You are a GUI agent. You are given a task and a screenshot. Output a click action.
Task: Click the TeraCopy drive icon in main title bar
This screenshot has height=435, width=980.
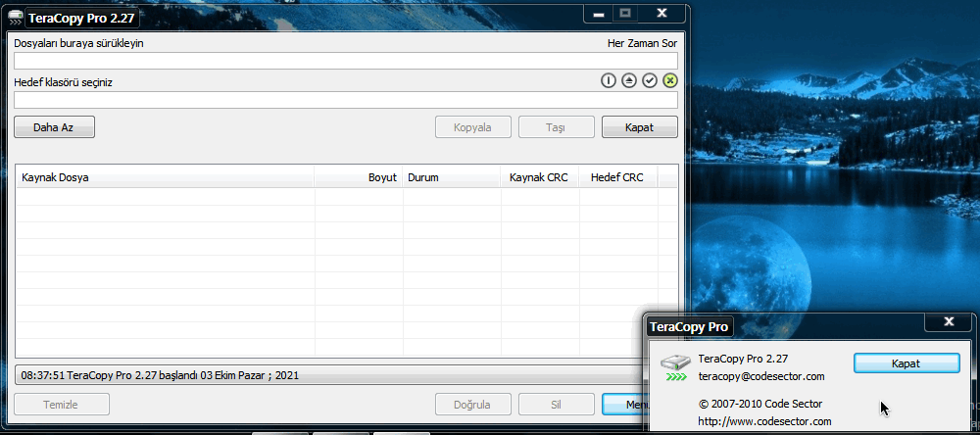(16, 17)
